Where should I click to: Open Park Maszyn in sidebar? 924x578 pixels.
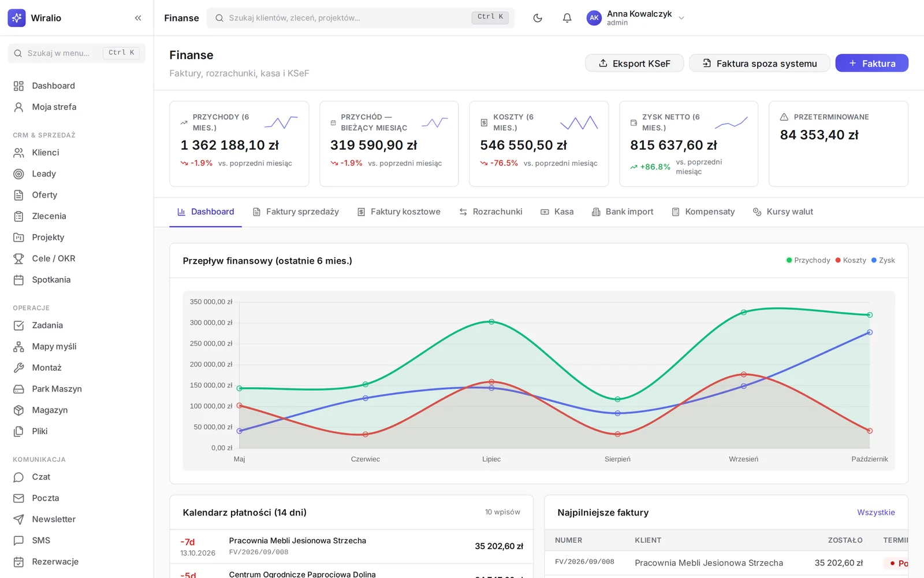coord(77,389)
